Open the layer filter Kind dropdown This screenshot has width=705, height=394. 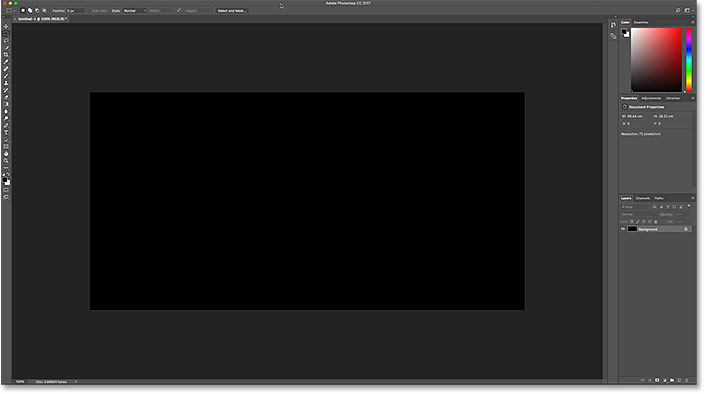click(x=634, y=207)
